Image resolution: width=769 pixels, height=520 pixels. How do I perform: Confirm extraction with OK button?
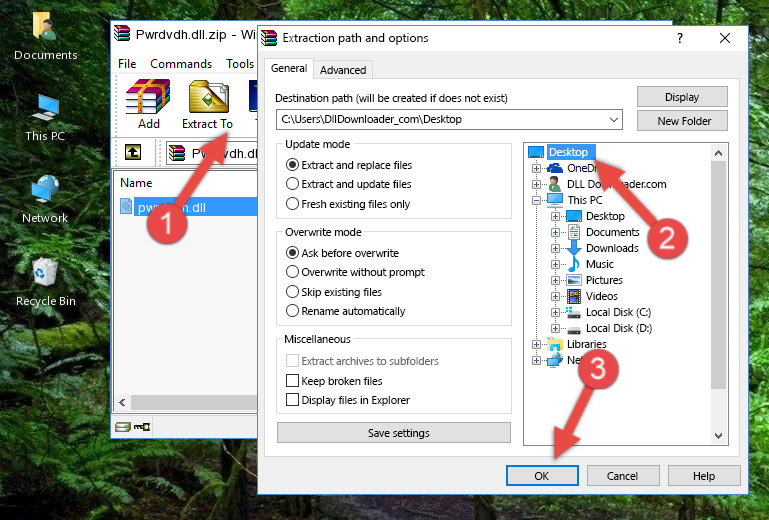tap(542, 475)
